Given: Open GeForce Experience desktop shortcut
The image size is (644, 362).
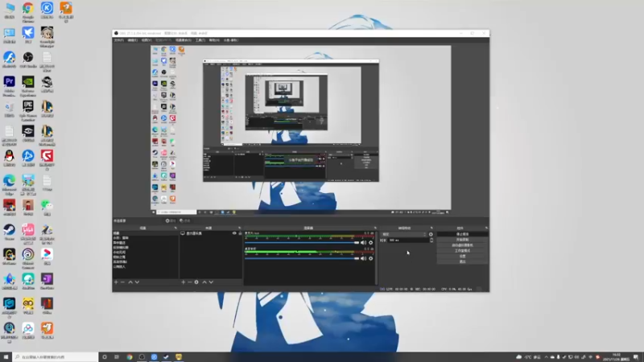Looking at the screenshot, I should coord(28,85).
